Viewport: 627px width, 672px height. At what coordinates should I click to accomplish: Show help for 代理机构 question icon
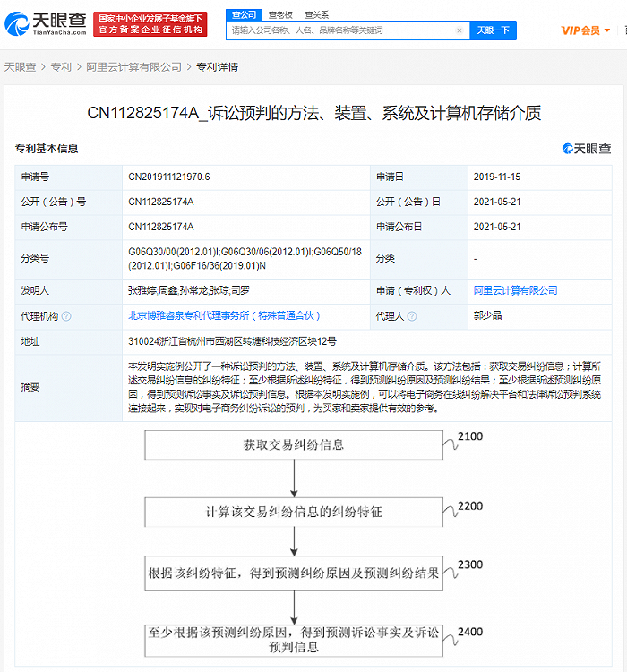(x=66, y=316)
